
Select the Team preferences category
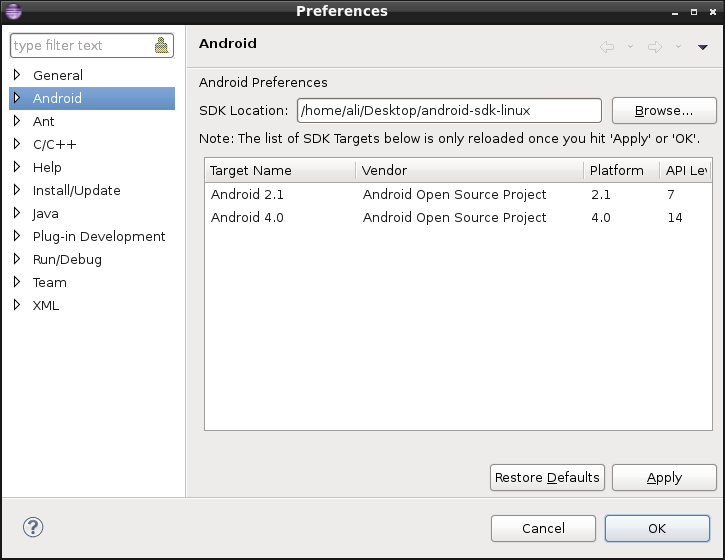pos(49,282)
